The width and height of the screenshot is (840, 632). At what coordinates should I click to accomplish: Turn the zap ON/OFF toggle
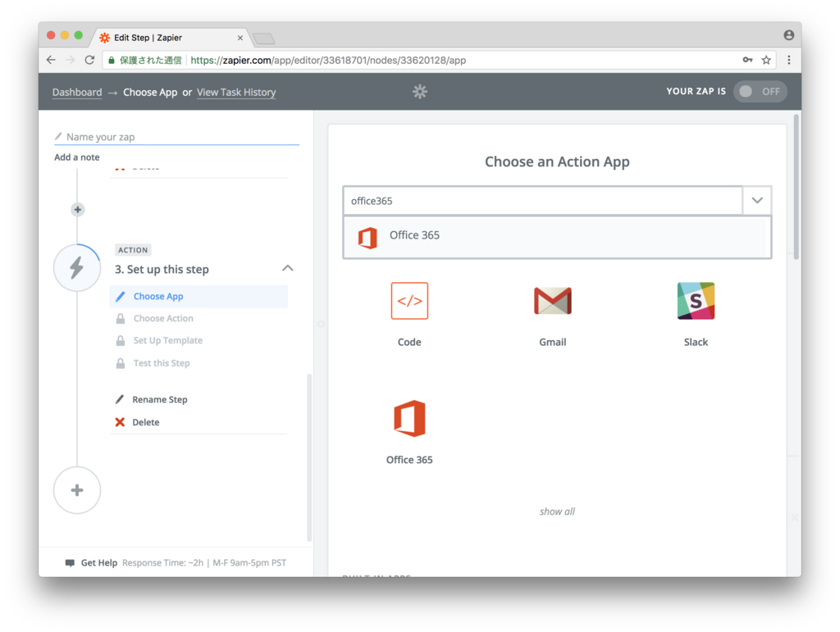coord(760,92)
